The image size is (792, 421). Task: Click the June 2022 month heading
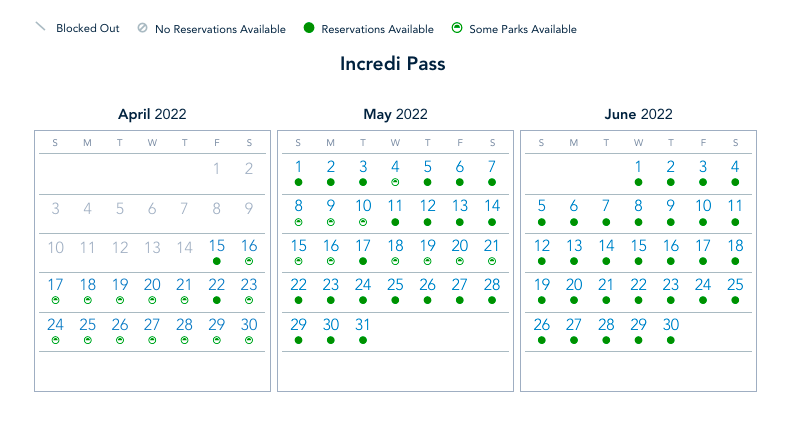638,114
